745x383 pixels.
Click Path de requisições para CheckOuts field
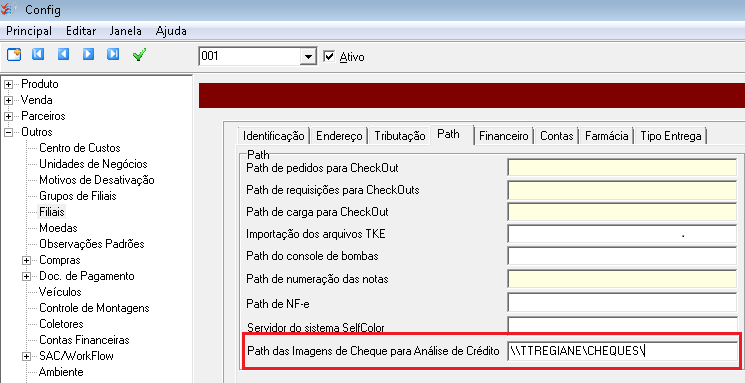tap(622, 190)
